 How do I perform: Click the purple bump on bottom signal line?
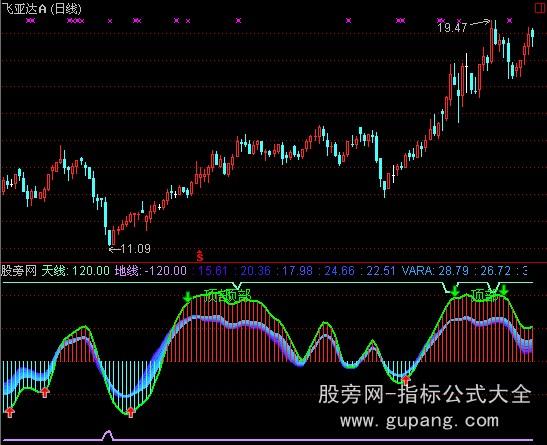[x=108, y=435]
